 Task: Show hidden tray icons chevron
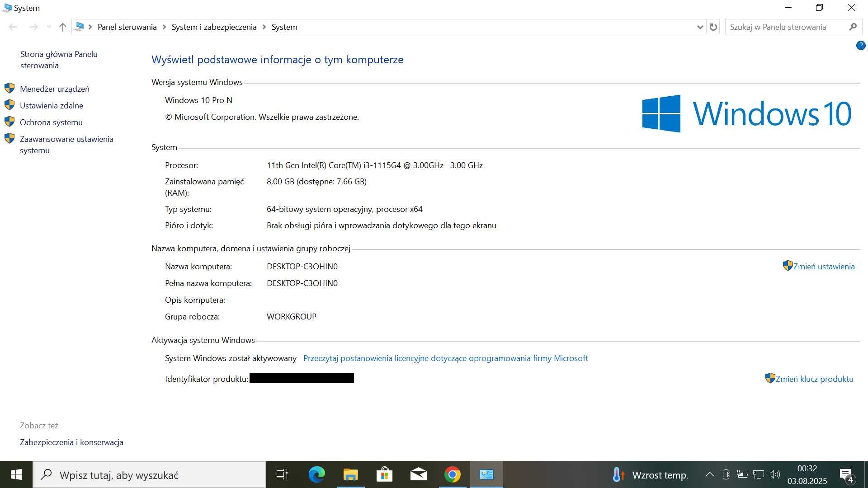pyautogui.click(x=710, y=474)
